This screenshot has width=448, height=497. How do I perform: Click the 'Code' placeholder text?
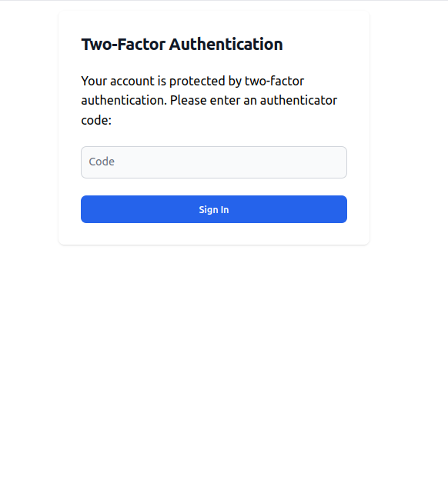(102, 162)
